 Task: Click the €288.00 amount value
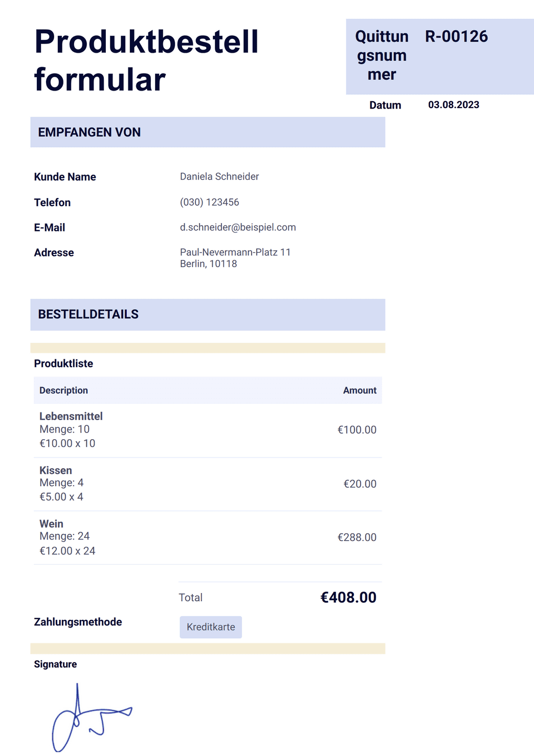tap(357, 537)
